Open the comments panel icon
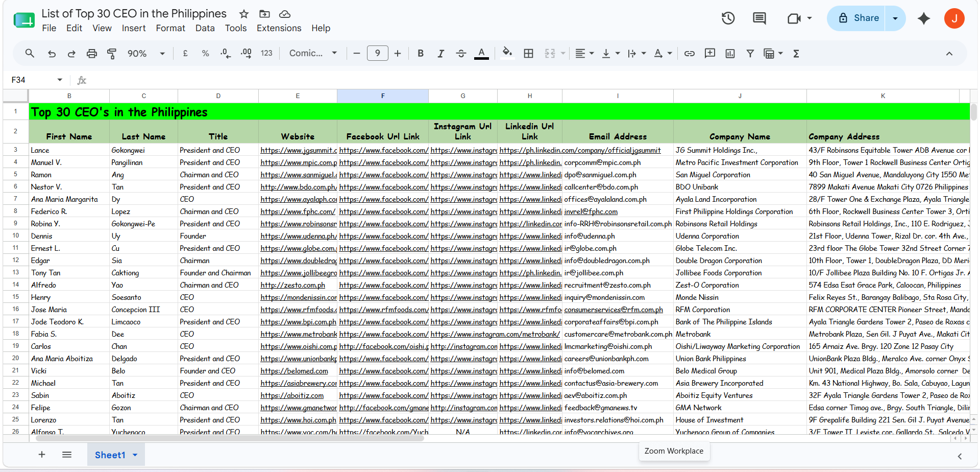Viewport: 980px width, 472px height. 759,18
